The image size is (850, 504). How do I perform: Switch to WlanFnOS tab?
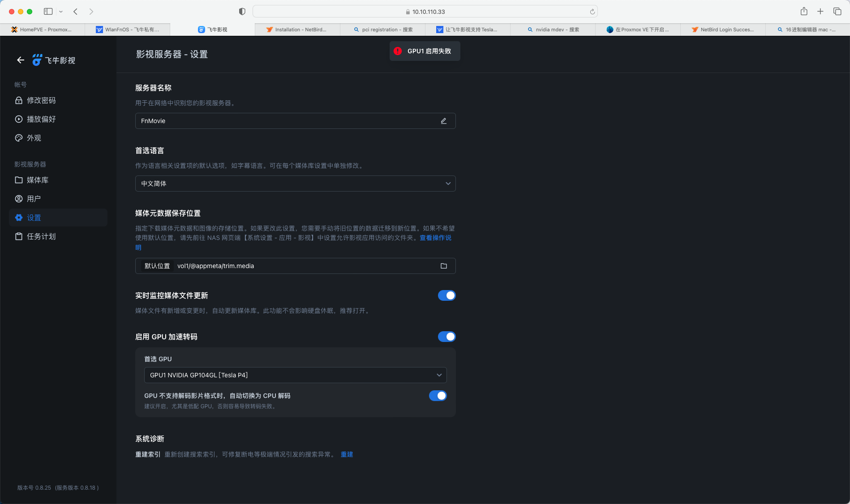tap(128, 30)
